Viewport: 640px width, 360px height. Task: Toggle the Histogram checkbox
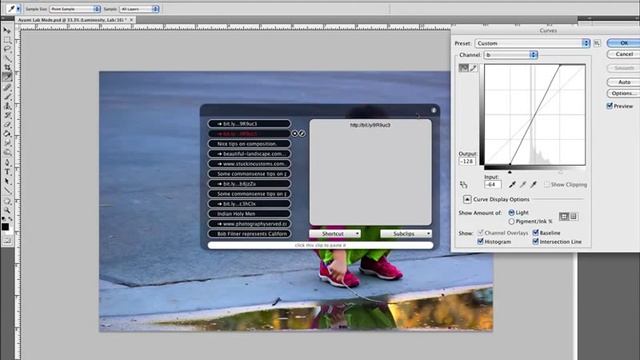[480, 242]
